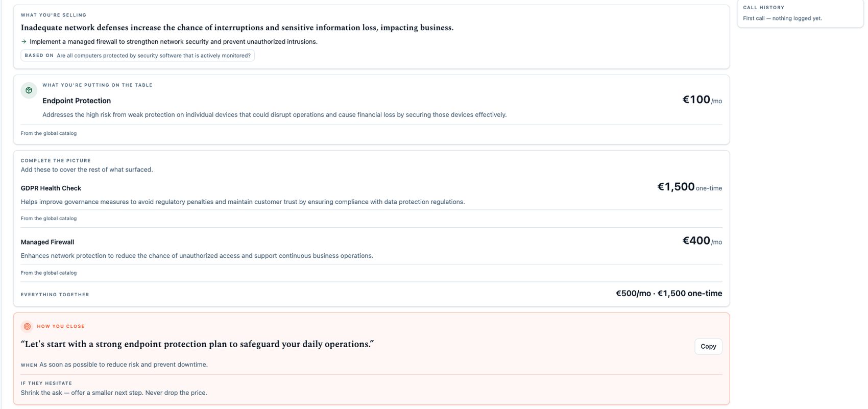Click 'From the global catalog' under GDPR Health Check
The height and width of the screenshot is (409, 868).
coord(49,219)
